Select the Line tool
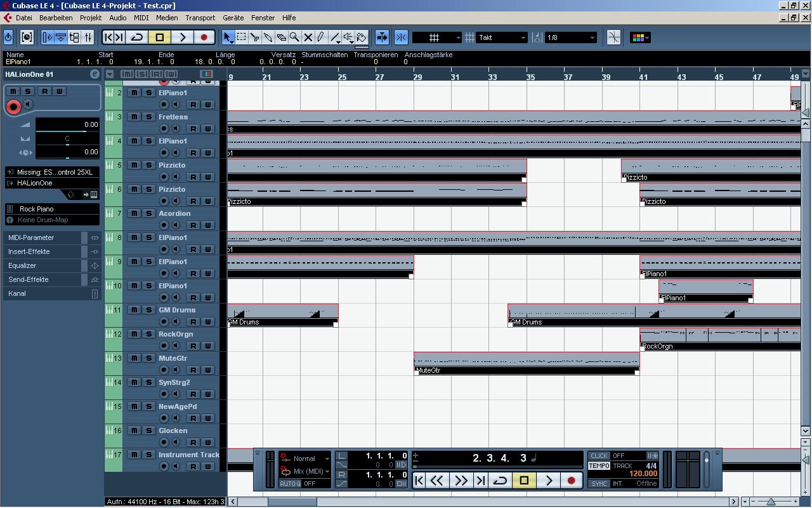The height and width of the screenshot is (508, 812). coord(335,37)
